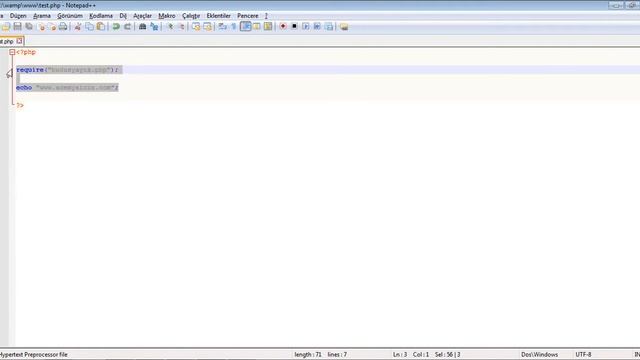Click the Copy toolbar icon
The height and width of the screenshot is (360, 640).
click(x=89, y=27)
